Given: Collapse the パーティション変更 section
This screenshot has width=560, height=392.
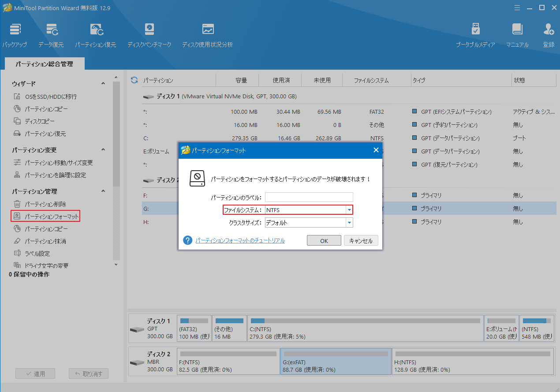Looking at the screenshot, I should point(103,149).
